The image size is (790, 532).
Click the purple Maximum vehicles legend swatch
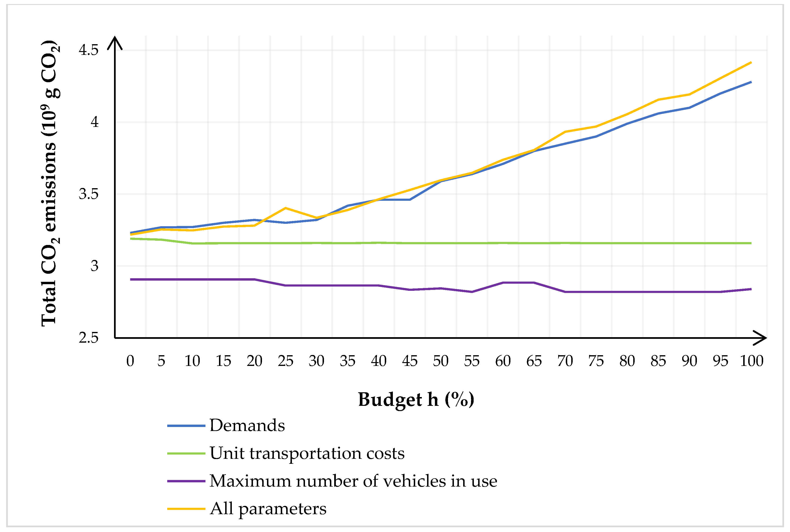tap(186, 481)
